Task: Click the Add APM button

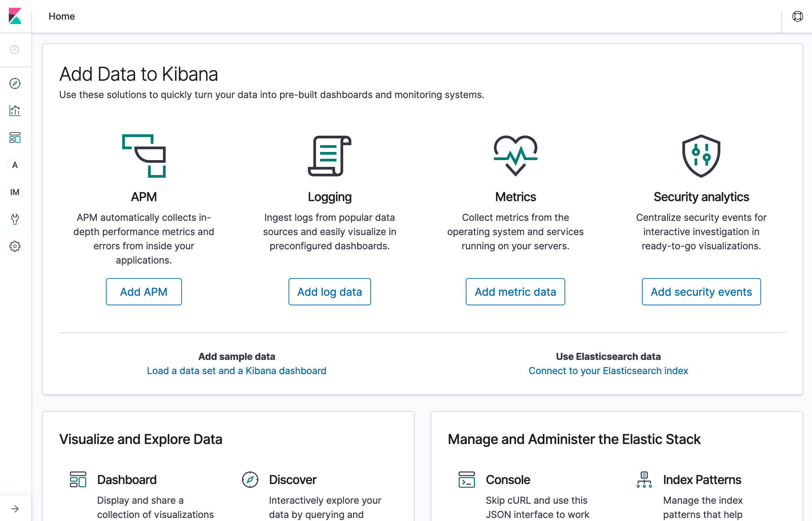Action: 144,292
